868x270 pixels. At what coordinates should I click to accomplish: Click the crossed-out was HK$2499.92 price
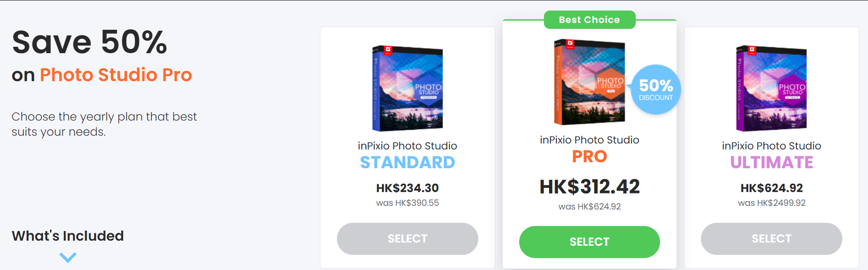tap(771, 202)
